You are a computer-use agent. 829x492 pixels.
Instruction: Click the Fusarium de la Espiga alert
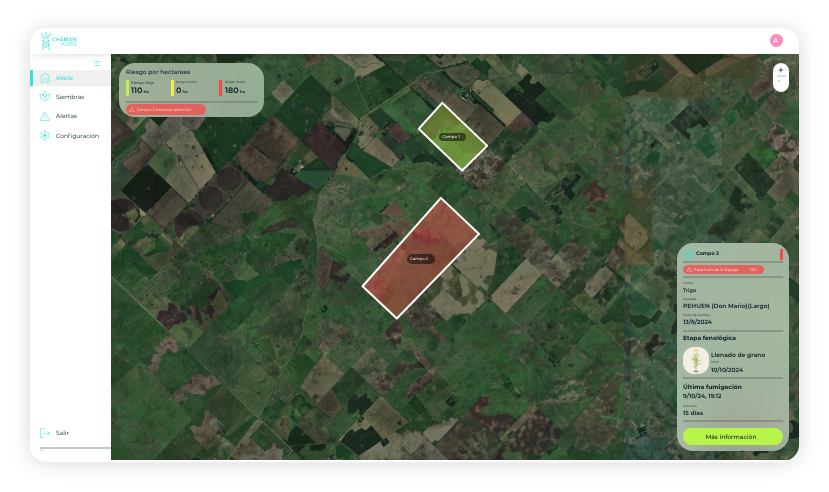tap(723, 269)
